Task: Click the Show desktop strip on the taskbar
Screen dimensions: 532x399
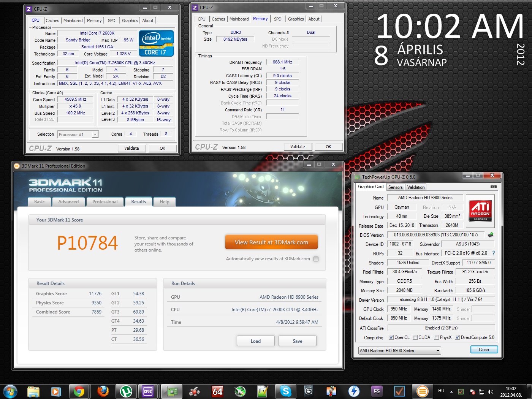Action: click(x=529, y=391)
